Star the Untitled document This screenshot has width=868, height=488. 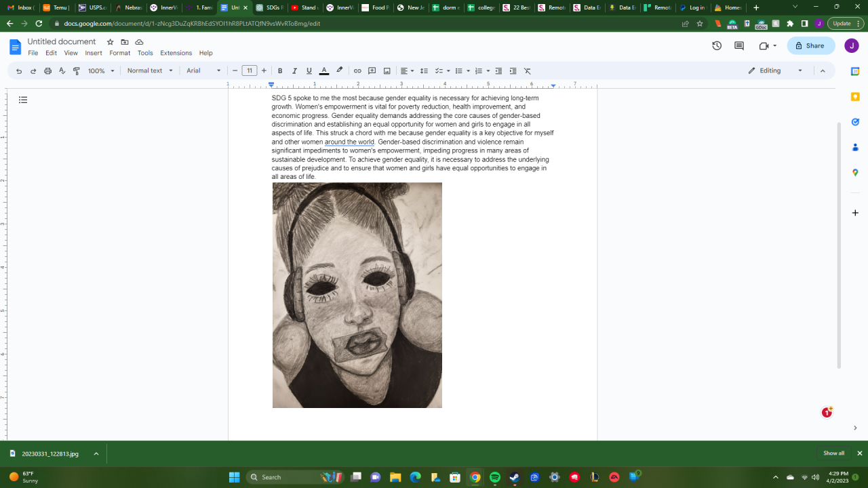point(111,42)
